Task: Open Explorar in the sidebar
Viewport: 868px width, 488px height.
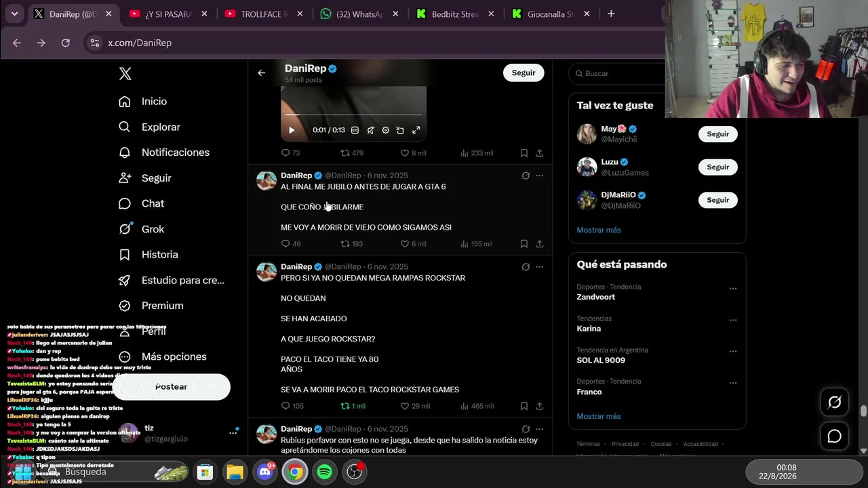Action: click(x=149, y=127)
